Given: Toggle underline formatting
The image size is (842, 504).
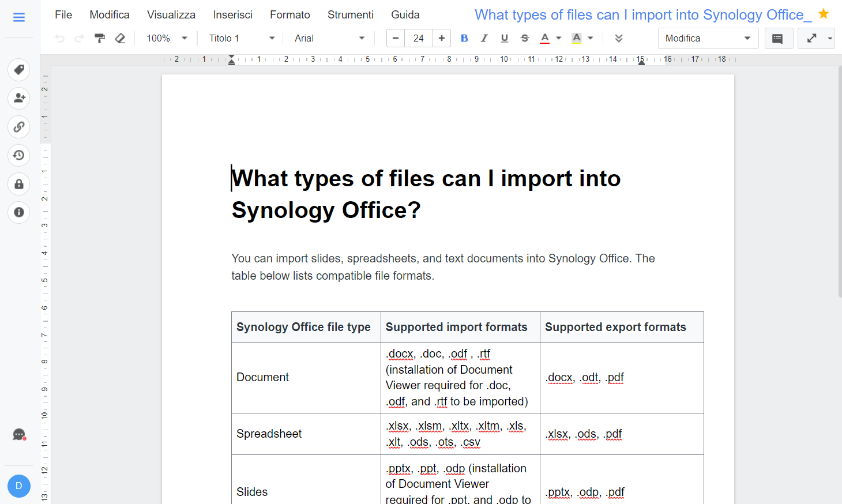Looking at the screenshot, I should tap(505, 38).
